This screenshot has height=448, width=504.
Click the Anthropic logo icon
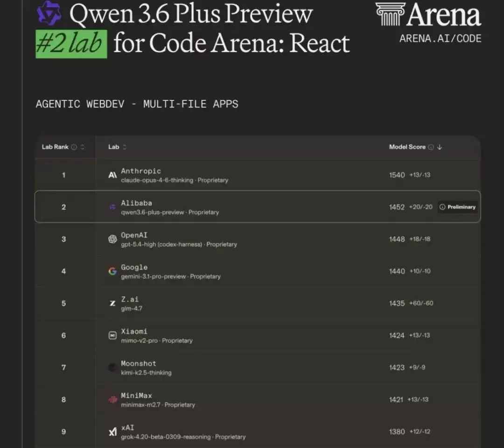point(112,175)
